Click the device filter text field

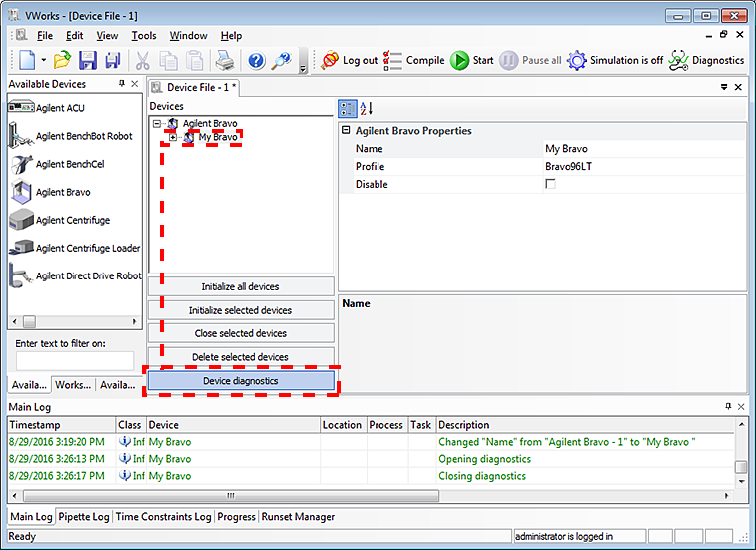(75, 361)
